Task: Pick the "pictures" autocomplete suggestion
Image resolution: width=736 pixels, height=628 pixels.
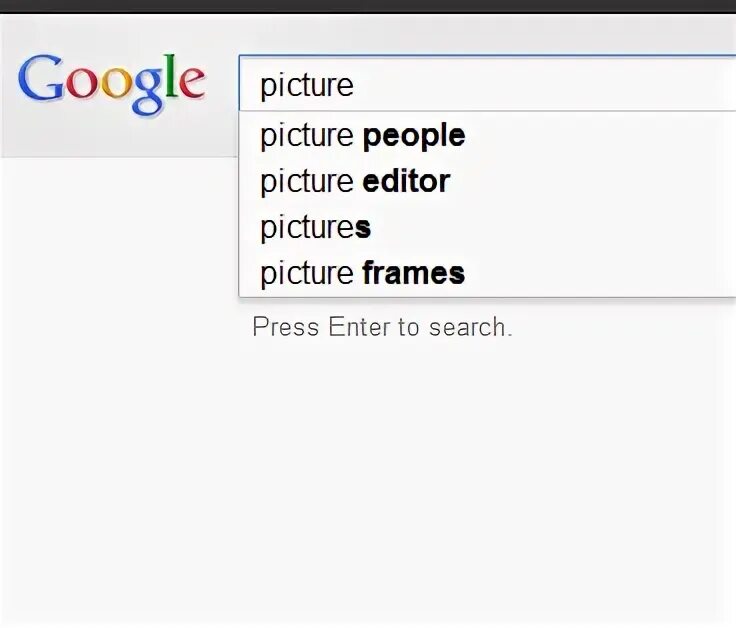Action: point(315,228)
